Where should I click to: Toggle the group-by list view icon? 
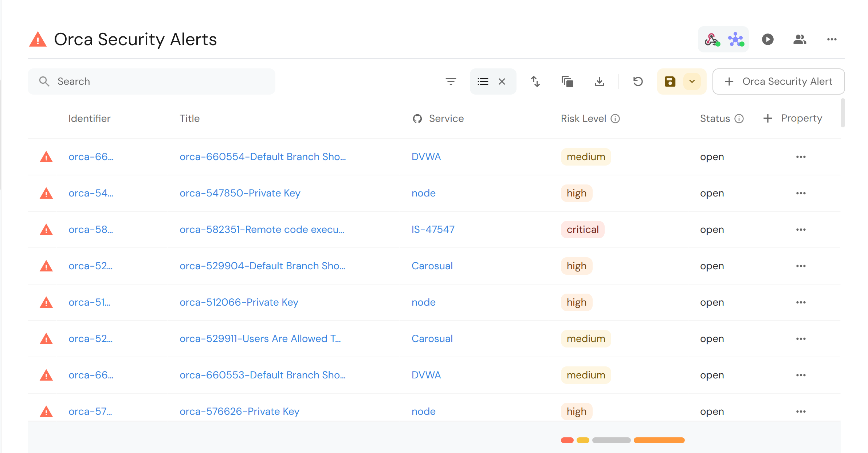click(483, 82)
